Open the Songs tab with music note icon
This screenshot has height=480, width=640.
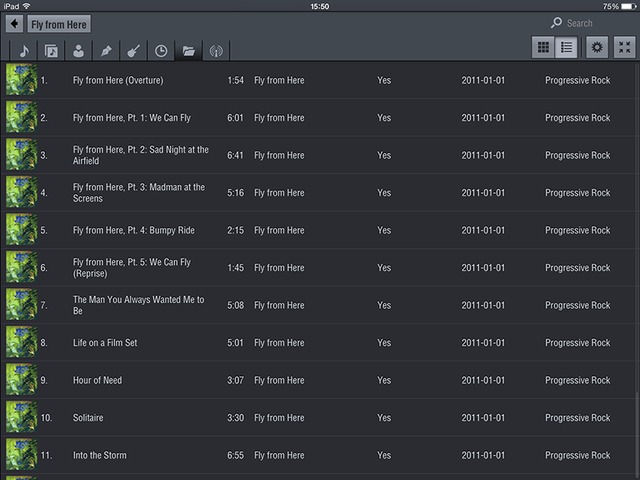pos(24,51)
